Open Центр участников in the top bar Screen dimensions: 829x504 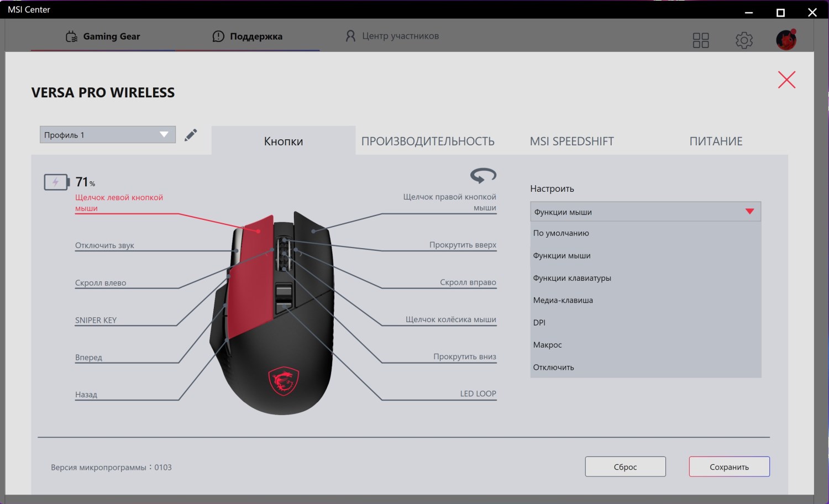coord(392,36)
